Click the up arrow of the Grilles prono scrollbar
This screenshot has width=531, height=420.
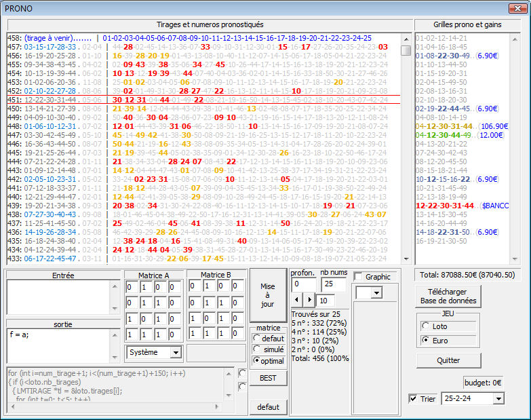(x=515, y=39)
